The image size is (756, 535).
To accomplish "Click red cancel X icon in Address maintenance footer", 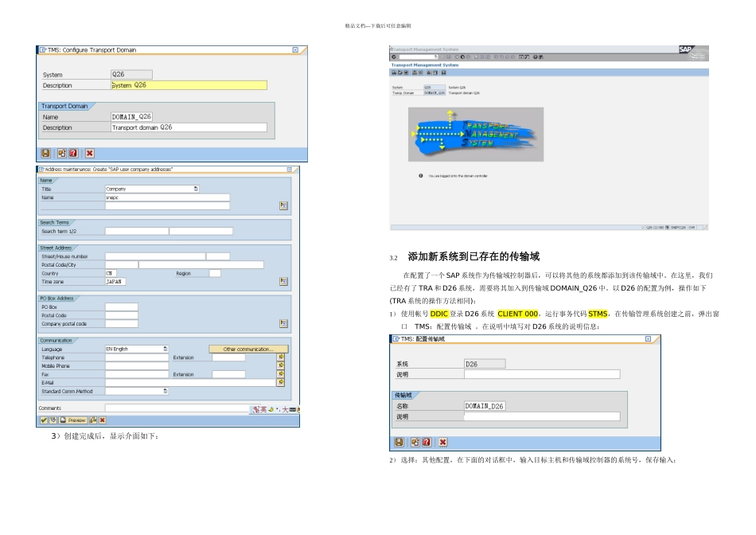I will [x=102, y=420].
